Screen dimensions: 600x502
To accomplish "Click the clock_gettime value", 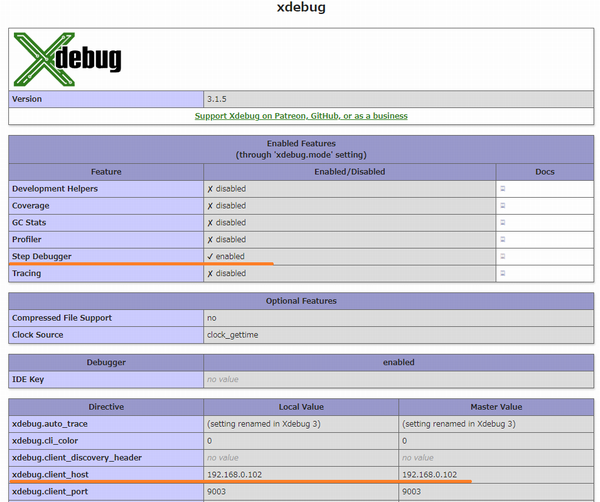I will pos(233,335).
